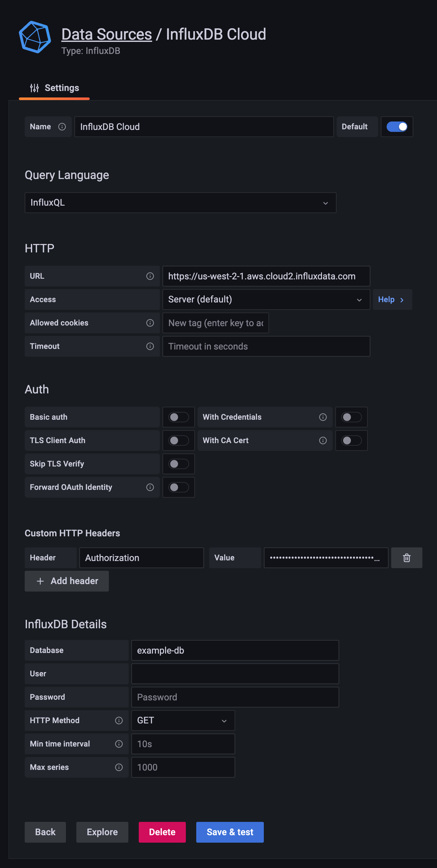The width and height of the screenshot is (437, 868).
Task: Click the 'InfluxDB Details' heading
Action: point(66,624)
